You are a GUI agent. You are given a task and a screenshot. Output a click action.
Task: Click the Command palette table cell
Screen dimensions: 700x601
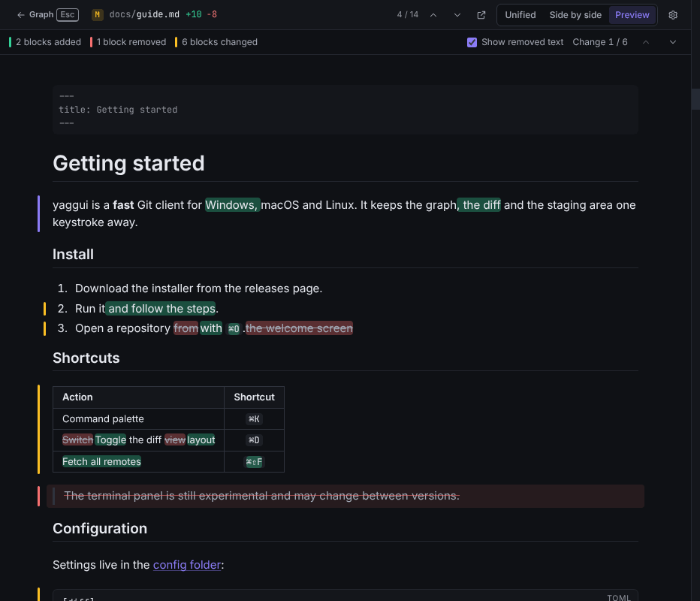tap(138, 419)
